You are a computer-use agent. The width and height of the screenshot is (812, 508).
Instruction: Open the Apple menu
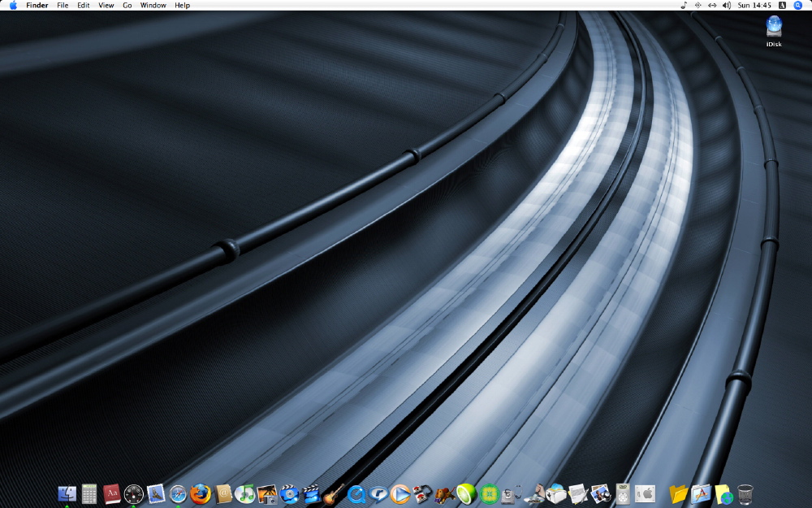13,6
